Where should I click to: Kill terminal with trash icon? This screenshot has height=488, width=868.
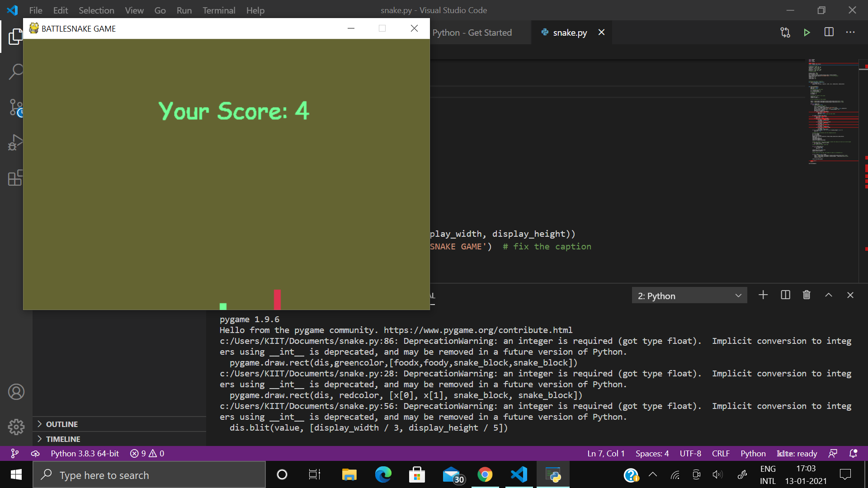[807, 295]
